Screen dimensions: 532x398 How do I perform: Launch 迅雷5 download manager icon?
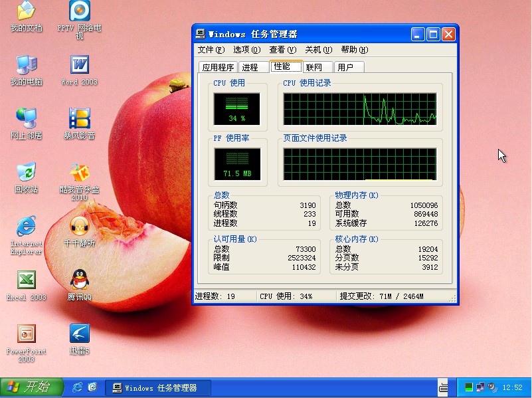pos(79,334)
